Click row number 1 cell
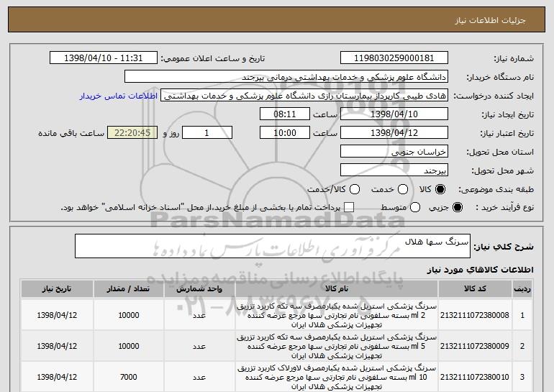The image size is (554, 392). pyautogui.click(x=522, y=315)
